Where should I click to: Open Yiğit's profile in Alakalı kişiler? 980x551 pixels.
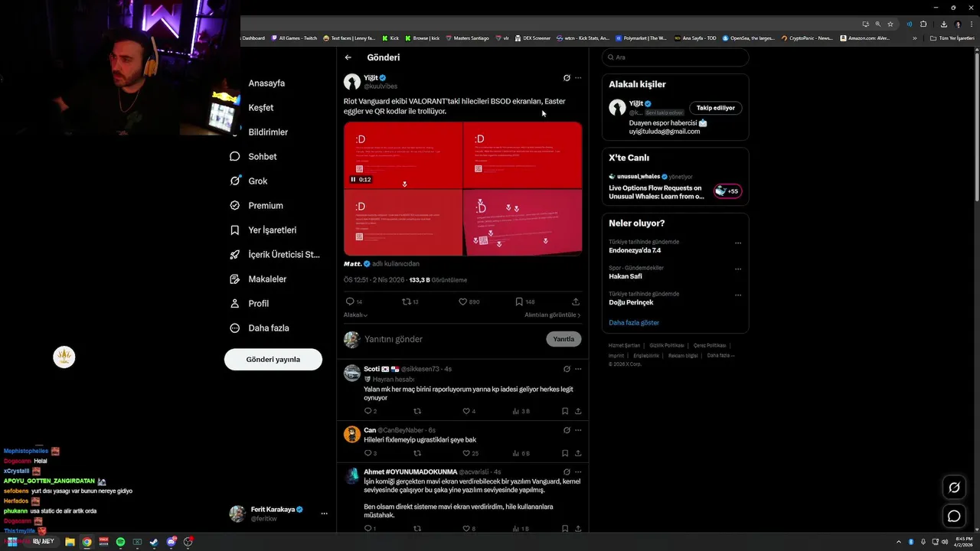pyautogui.click(x=636, y=103)
